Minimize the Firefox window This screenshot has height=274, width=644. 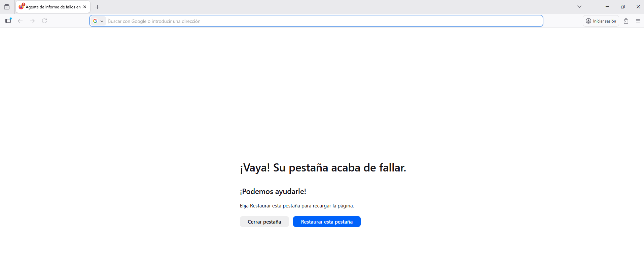click(607, 7)
